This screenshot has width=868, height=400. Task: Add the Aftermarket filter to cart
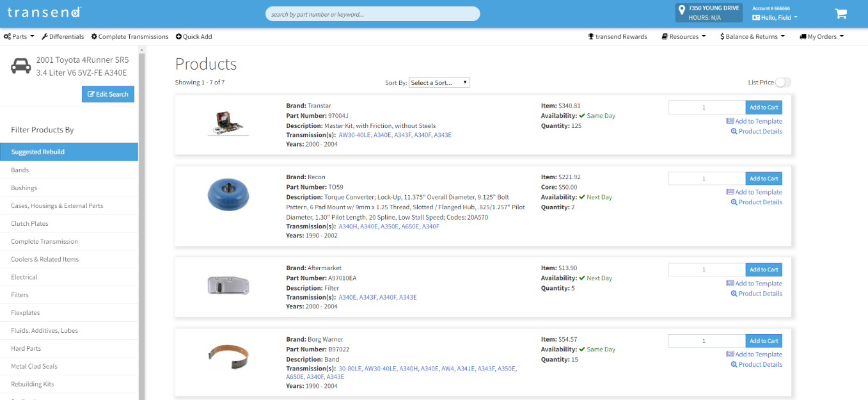(763, 269)
